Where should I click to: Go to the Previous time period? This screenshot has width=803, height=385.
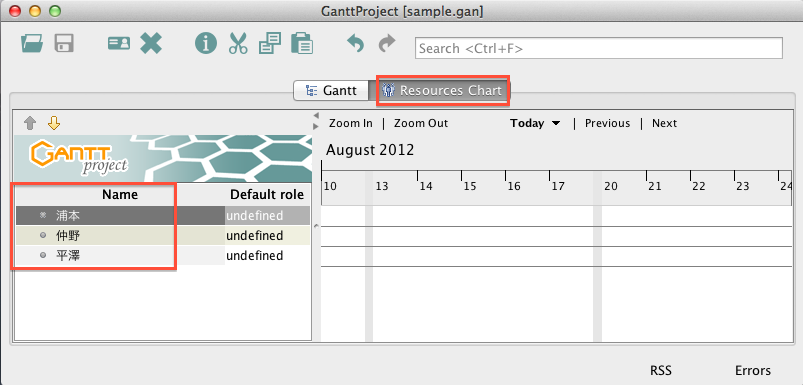click(x=607, y=123)
